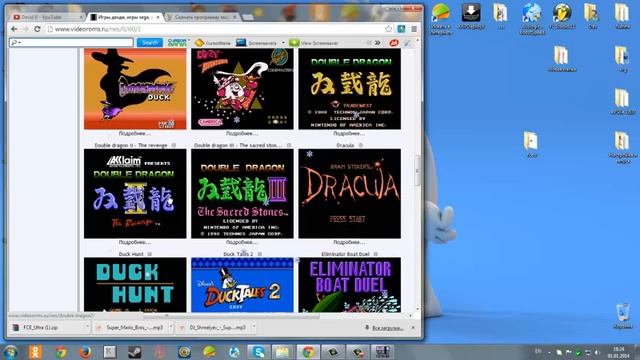Click 'Подробнее...' under Darkwing Duck
This screenshot has height=360, width=640.
coord(135,133)
